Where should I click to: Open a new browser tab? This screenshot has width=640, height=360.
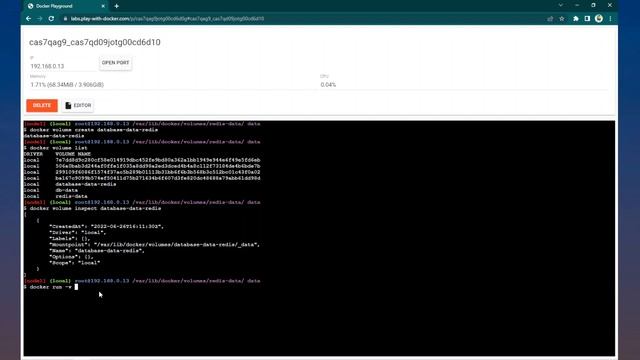point(117,6)
